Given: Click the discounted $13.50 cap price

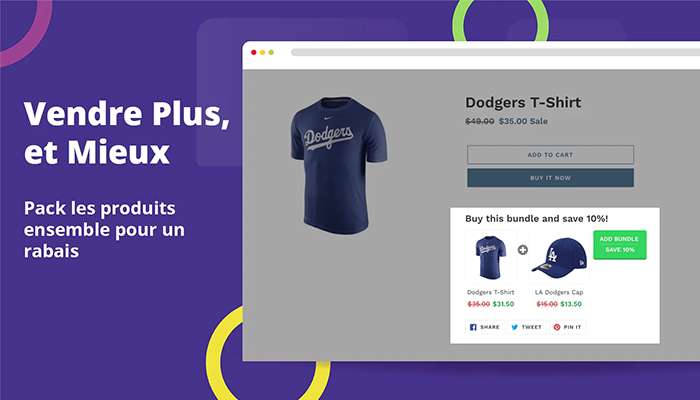Looking at the screenshot, I should (571, 304).
